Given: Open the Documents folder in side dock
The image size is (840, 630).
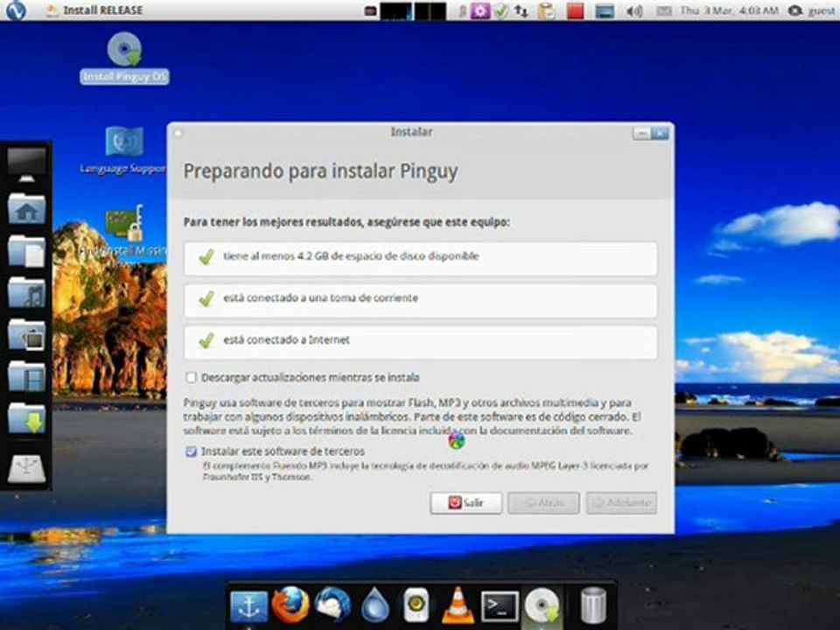Looking at the screenshot, I should (x=26, y=251).
